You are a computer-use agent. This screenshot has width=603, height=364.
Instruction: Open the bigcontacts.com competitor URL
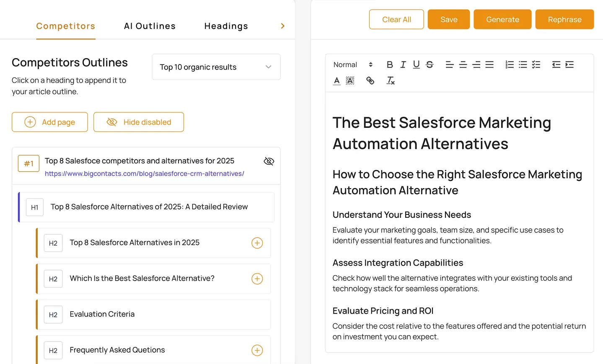(145, 173)
